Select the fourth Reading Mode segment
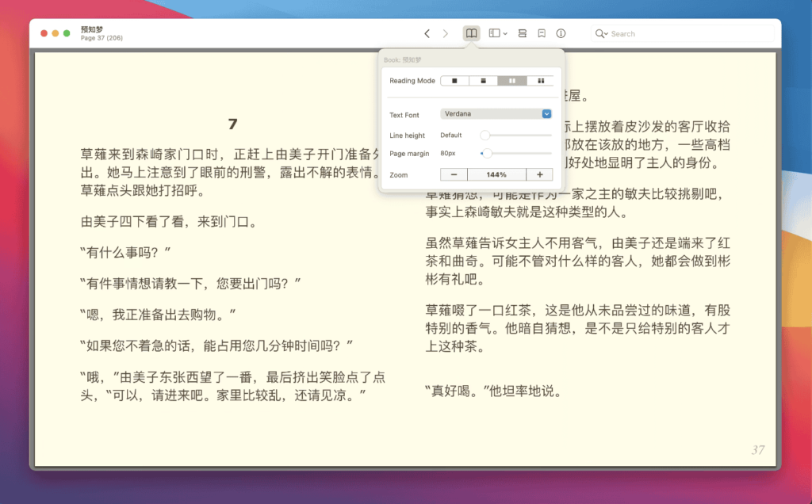The width and height of the screenshot is (812, 504). point(542,81)
